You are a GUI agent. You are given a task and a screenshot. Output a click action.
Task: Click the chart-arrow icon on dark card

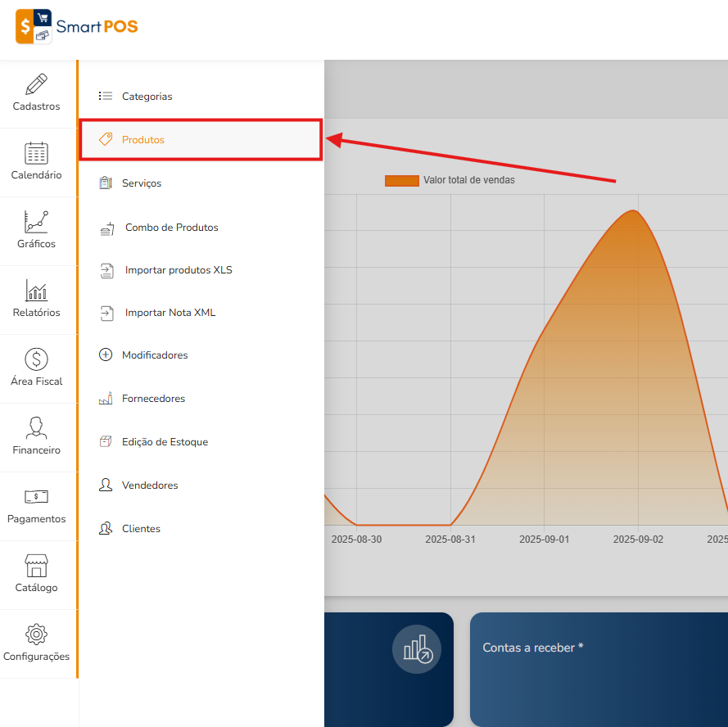point(417,649)
